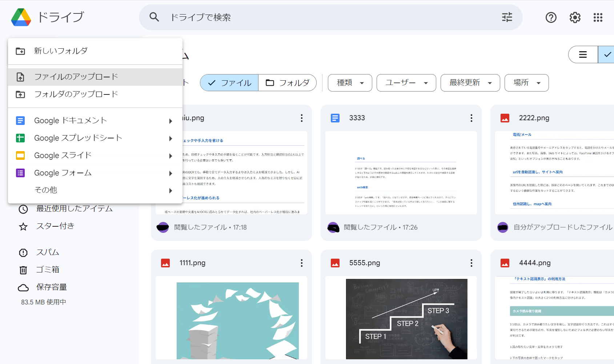This screenshot has height=364, width=614.
Task: Click the file upload icon in menu
Action: click(x=20, y=77)
